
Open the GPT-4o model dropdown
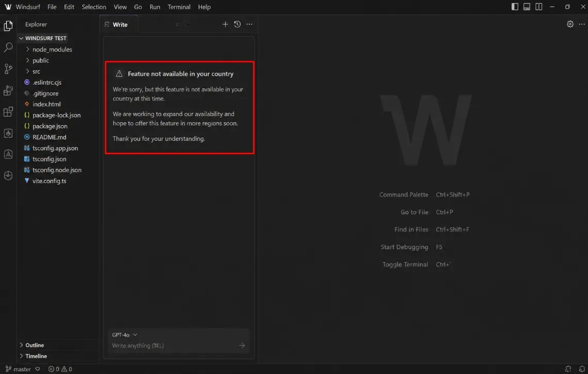click(x=124, y=335)
